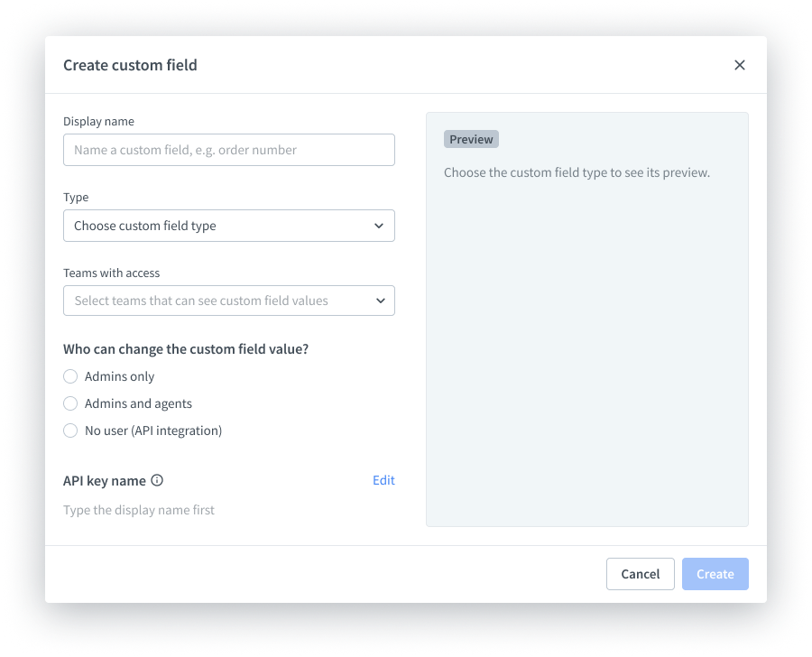Click the API key name heading
The height and width of the screenshot is (657, 812).
pyautogui.click(x=104, y=480)
